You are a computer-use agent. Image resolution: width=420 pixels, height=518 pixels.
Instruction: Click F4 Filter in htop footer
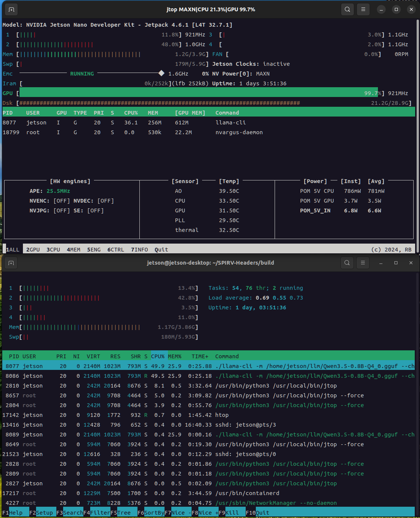(x=97, y=513)
